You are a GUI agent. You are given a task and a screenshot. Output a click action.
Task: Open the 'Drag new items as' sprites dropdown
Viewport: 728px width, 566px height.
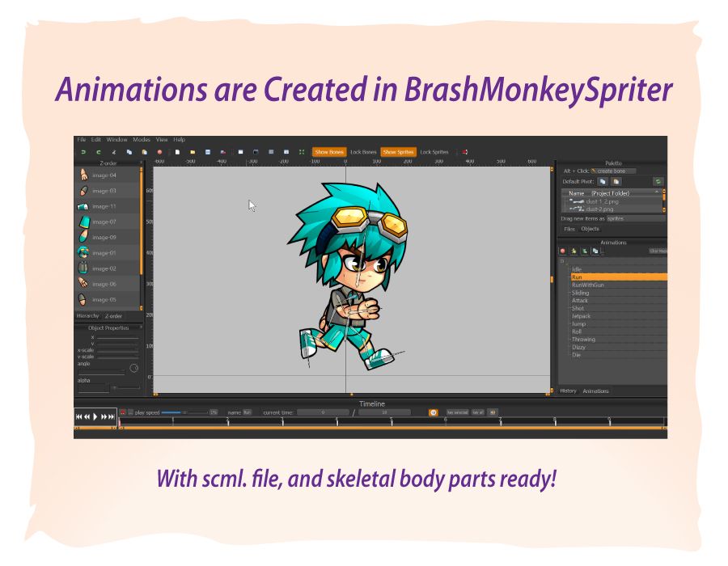click(x=635, y=218)
